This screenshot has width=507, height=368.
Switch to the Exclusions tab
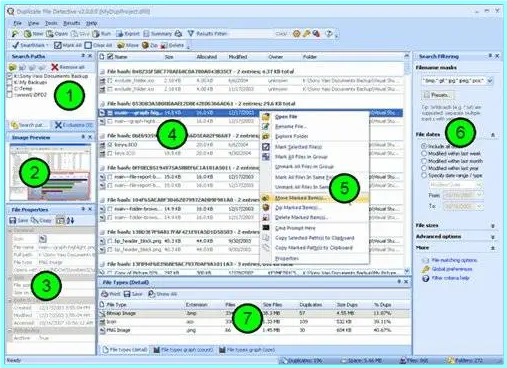[x=74, y=125]
